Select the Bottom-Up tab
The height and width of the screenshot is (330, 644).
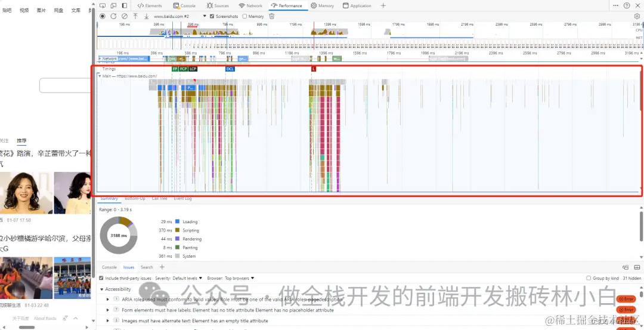click(x=135, y=199)
